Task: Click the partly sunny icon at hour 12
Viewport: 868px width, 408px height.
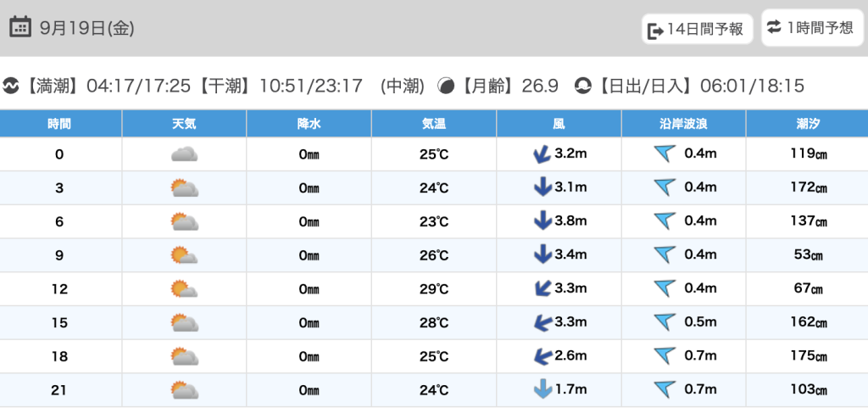Action: pos(184,289)
